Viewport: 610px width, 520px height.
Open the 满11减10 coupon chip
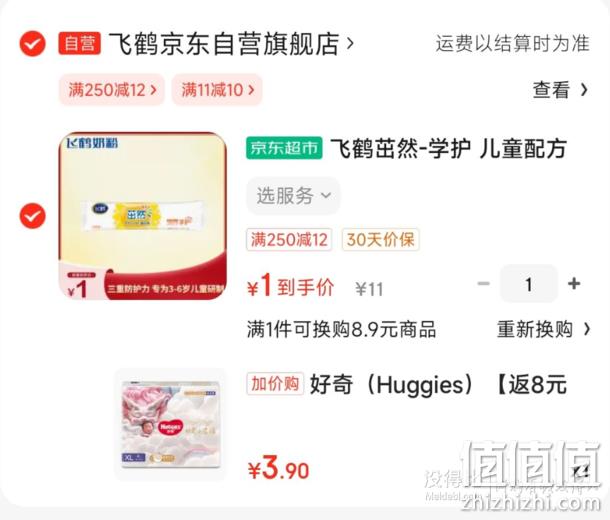[x=217, y=90]
